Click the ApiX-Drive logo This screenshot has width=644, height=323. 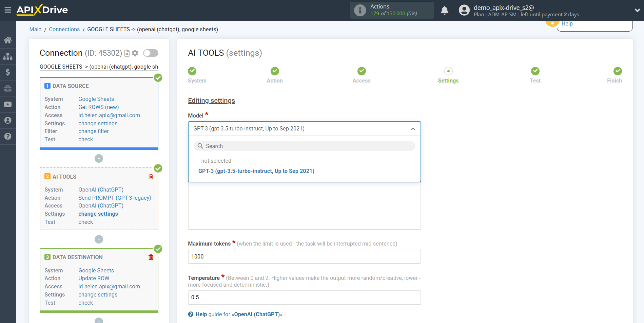42,10
